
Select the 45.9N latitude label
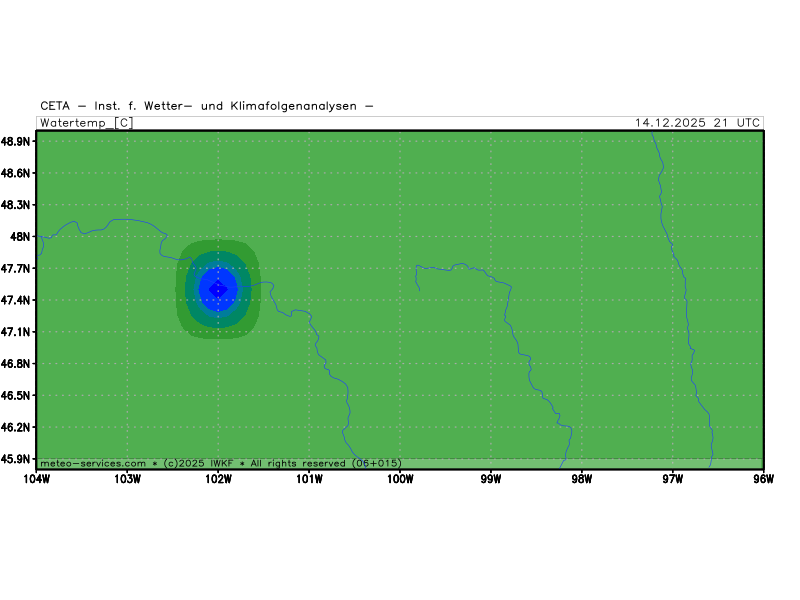(17, 459)
